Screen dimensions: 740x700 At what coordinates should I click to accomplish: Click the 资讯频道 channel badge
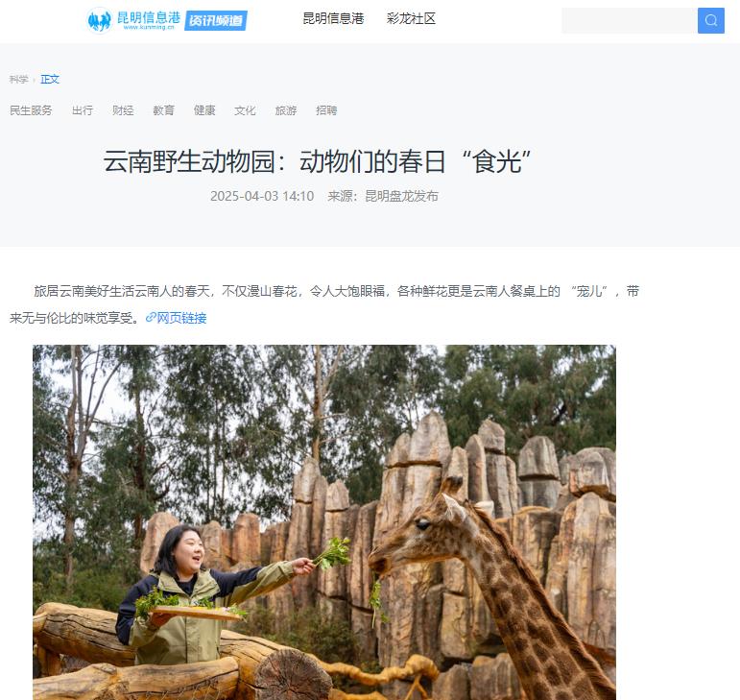(x=216, y=20)
